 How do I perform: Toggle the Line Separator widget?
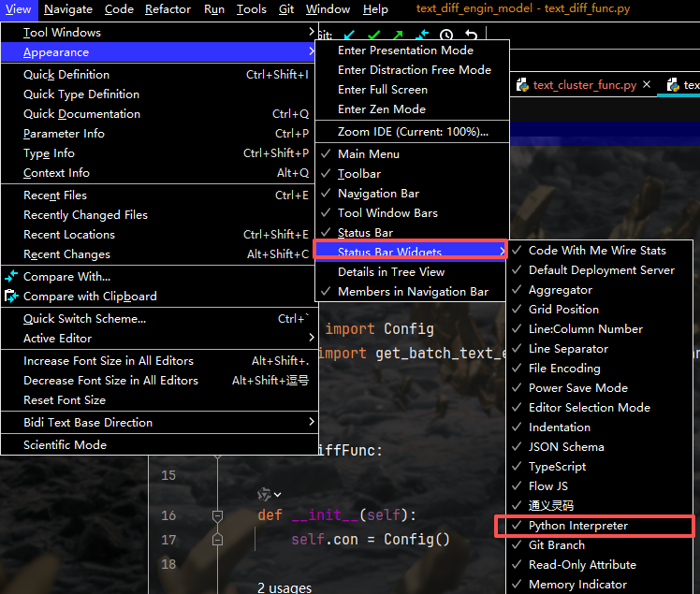600,349
